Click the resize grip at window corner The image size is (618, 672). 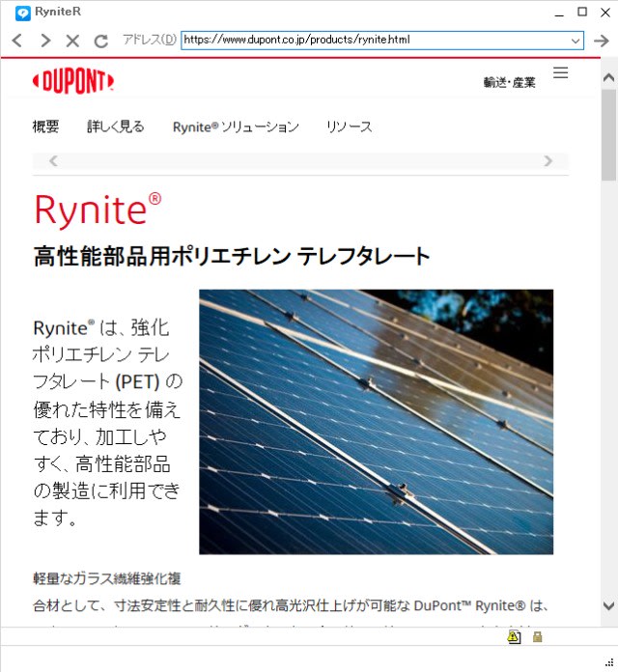(608, 662)
